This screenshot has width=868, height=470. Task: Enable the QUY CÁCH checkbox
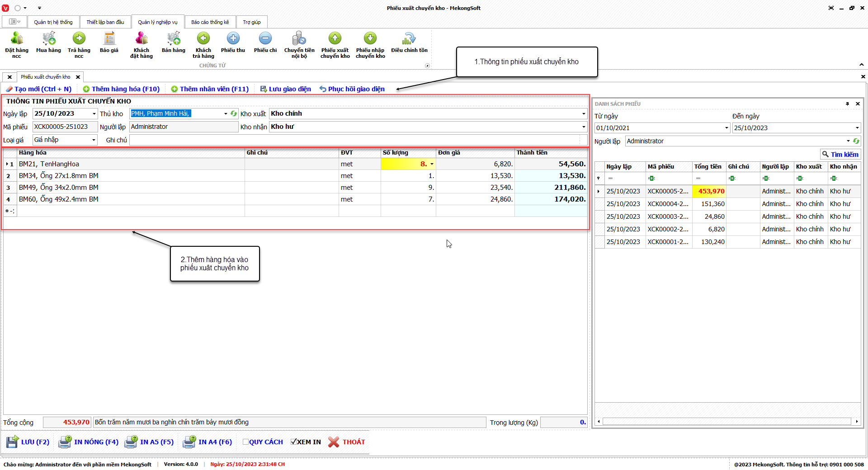245,442
